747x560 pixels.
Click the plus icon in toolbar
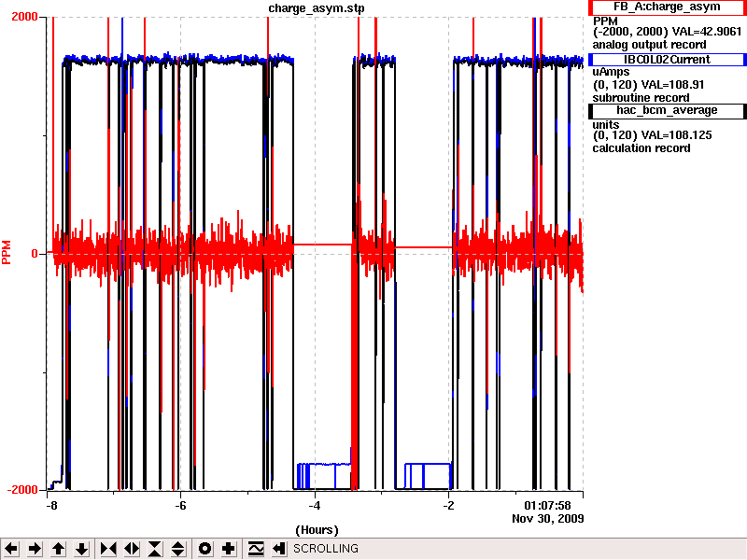[x=228, y=549]
